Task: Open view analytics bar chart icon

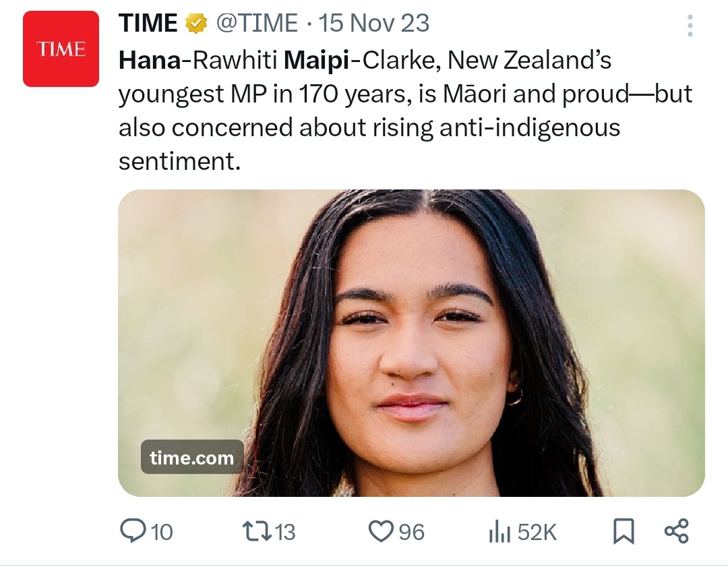Action: click(499, 532)
